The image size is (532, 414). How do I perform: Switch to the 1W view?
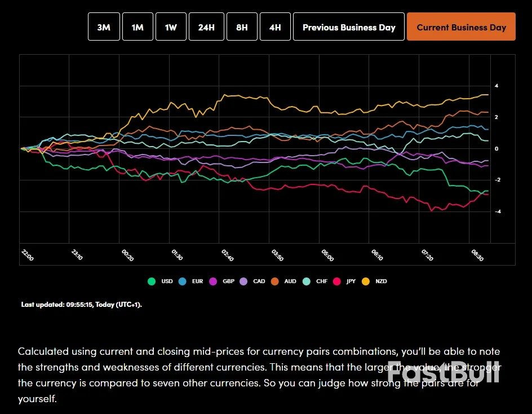tap(171, 27)
